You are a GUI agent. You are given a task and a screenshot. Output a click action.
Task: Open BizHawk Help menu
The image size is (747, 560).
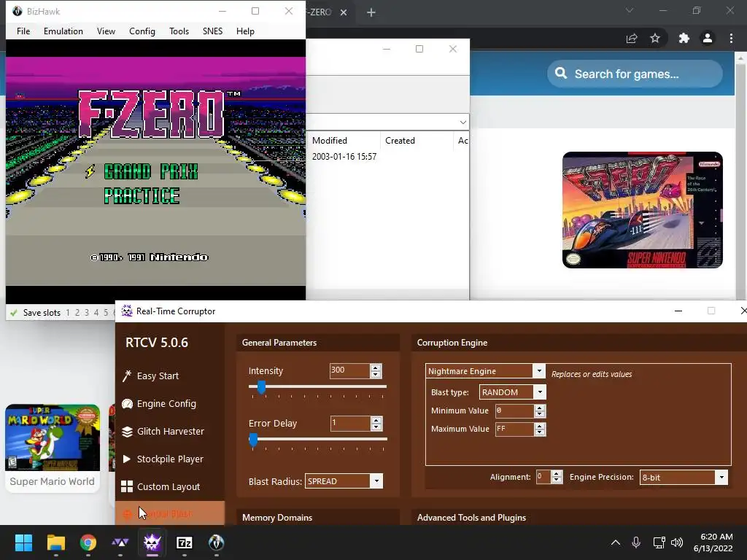click(245, 31)
